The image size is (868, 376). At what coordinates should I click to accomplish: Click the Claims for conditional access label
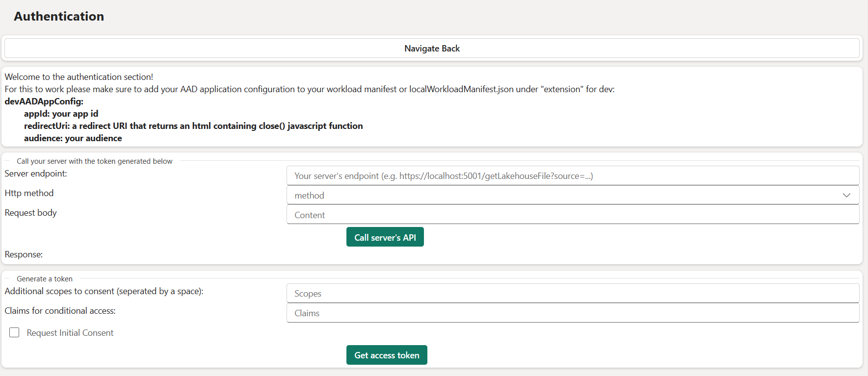pos(60,311)
